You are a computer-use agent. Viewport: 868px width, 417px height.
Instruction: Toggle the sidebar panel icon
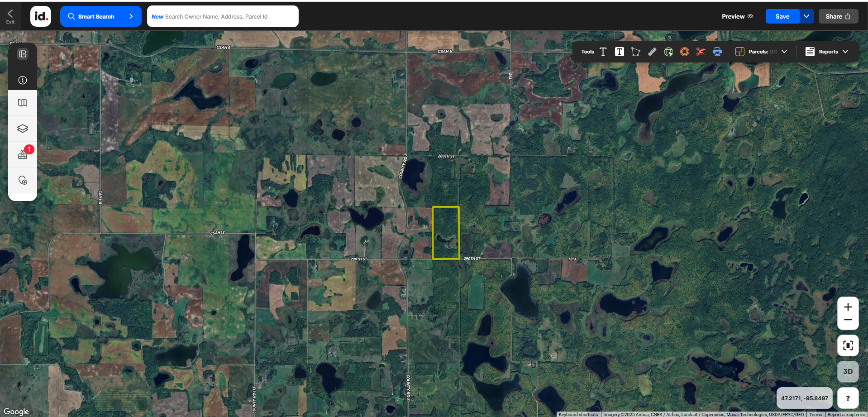tap(23, 54)
